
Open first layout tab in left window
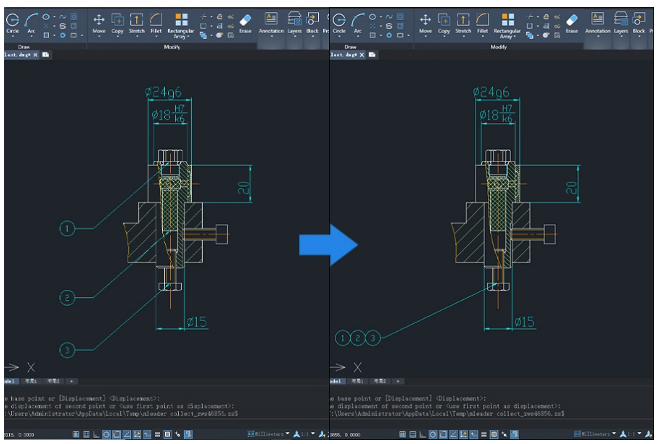click(x=31, y=381)
